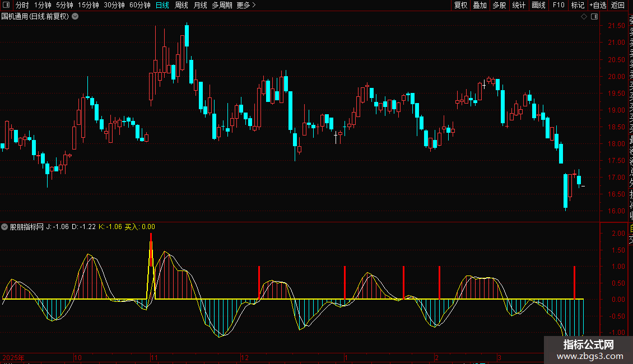
Task: Click the D: -1.22 indicator value
Action: click(83, 227)
